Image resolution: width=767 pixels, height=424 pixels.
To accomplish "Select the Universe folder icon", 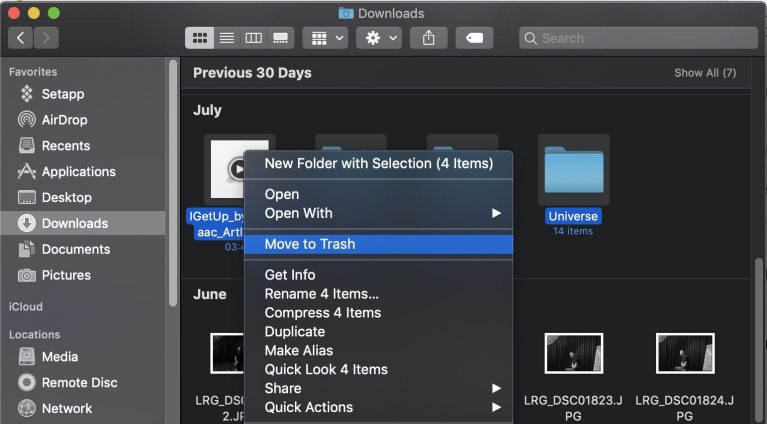I will 574,170.
